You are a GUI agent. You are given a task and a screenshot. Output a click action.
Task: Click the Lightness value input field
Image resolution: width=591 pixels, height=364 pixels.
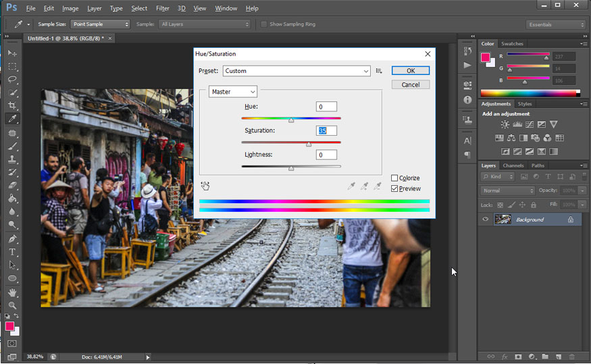326,155
